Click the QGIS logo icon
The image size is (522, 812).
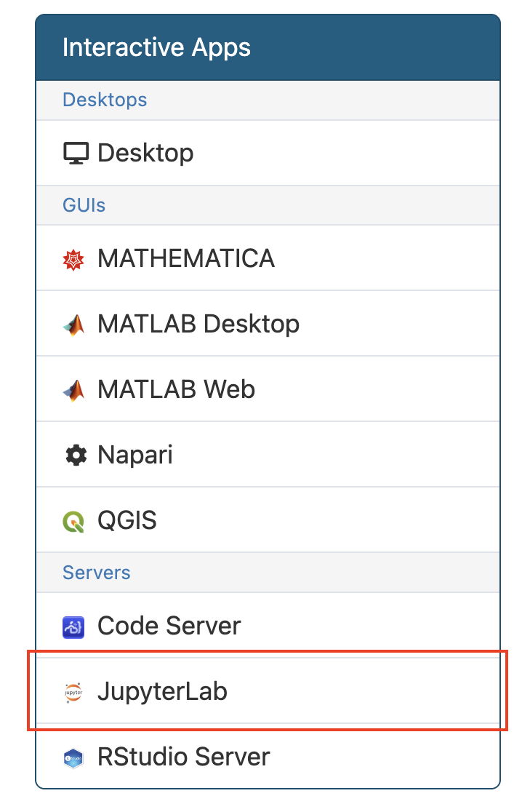(73, 520)
